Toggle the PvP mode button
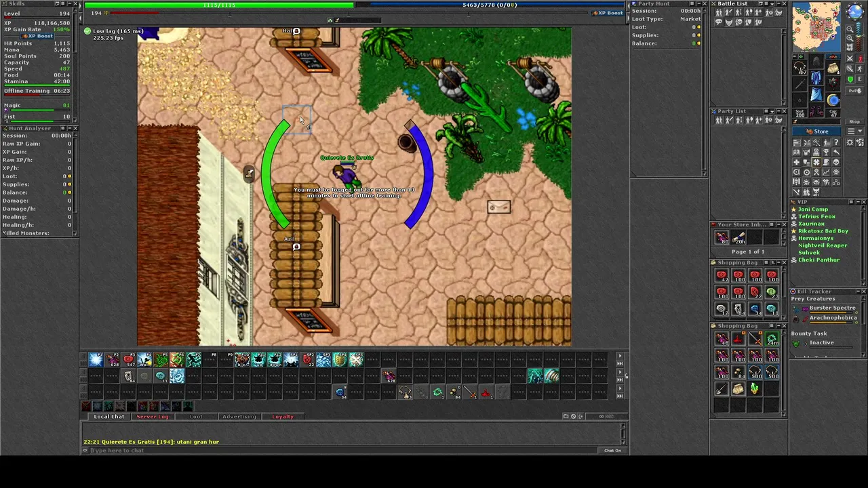Viewport: 868px width, 488px height. point(854,90)
